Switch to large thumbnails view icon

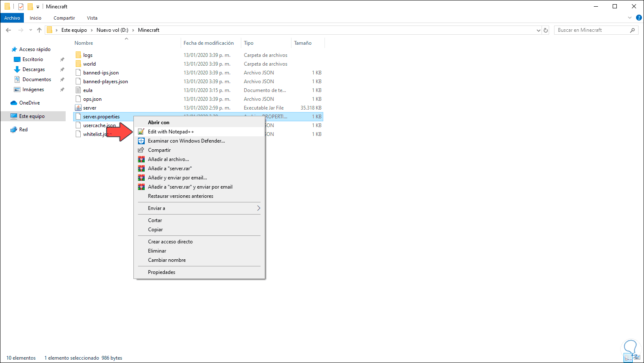pos(638,358)
